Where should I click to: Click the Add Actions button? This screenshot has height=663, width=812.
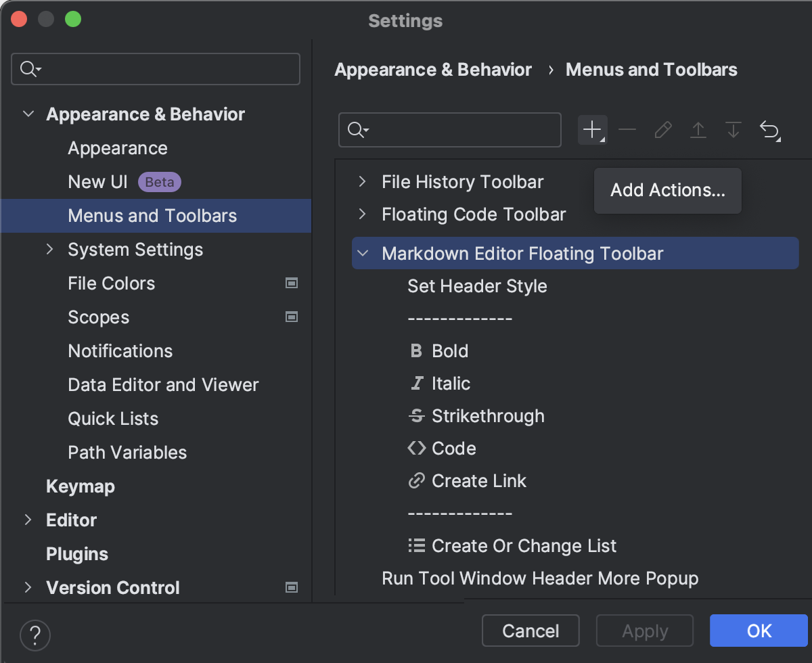click(667, 190)
